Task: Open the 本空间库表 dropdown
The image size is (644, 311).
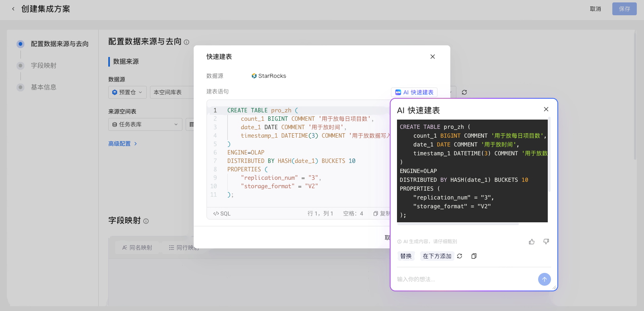Action: [x=172, y=92]
